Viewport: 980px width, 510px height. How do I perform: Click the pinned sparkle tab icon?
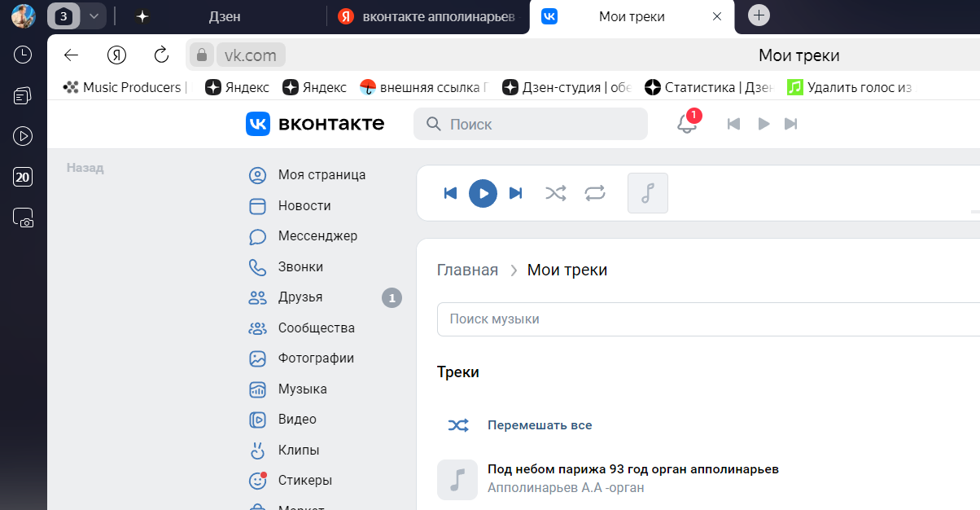click(x=142, y=15)
